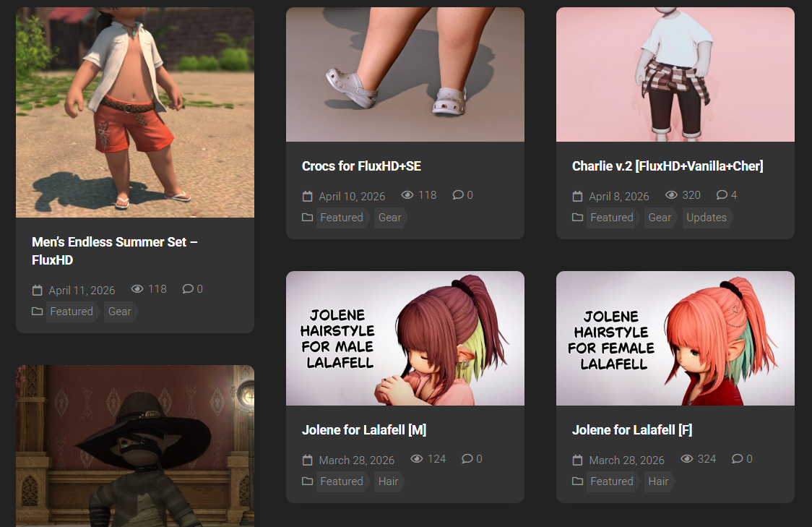The width and height of the screenshot is (812, 527).
Task: Open Jolene hairstyle for female Lalafell image
Action: click(675, 338)
